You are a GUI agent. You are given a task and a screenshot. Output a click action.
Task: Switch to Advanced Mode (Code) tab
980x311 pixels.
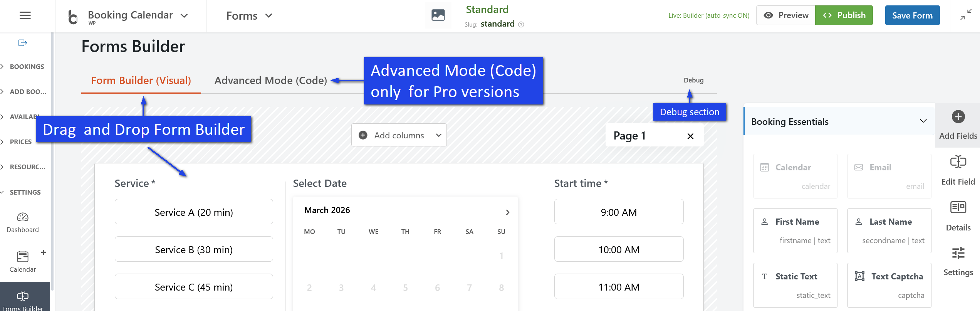[270, 81]
